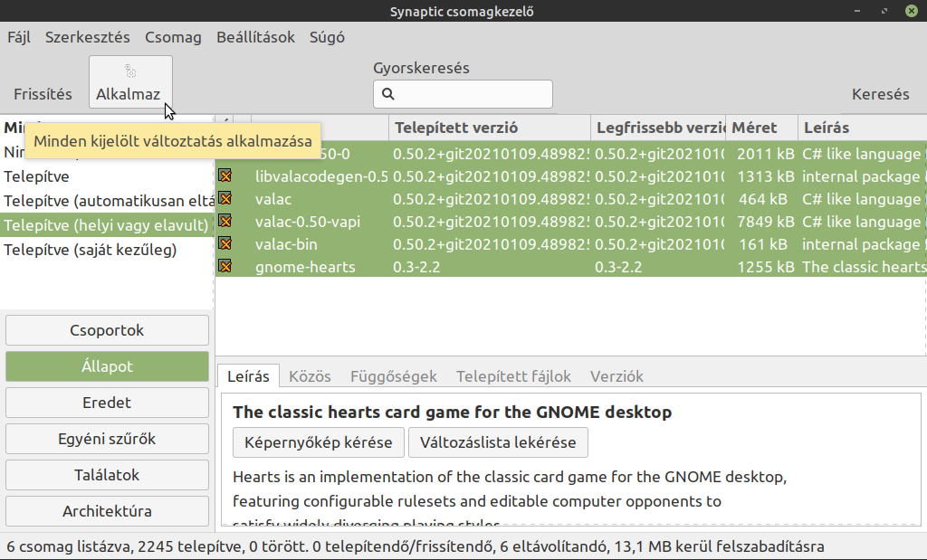Click the classic hearts description heading
The width and height of the screenshot is (927, 560).
click(x=453, y=412)
